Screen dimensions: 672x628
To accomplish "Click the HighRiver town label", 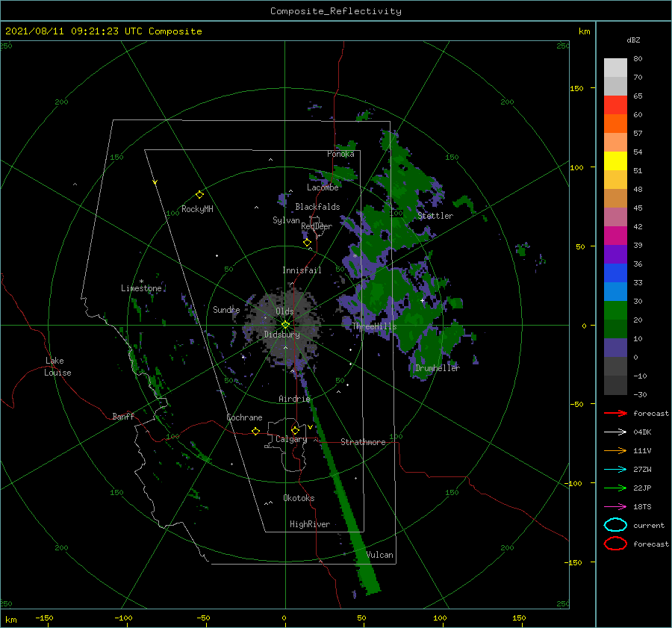I will (x=310, y=524).
